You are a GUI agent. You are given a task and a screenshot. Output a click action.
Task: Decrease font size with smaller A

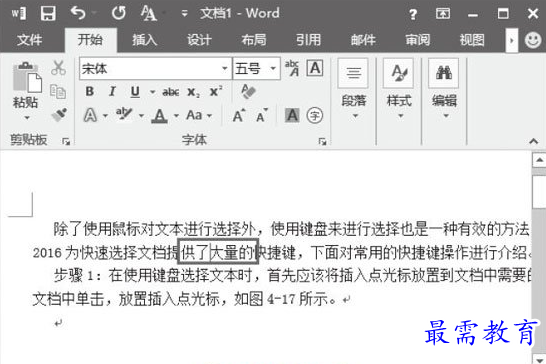262,115
